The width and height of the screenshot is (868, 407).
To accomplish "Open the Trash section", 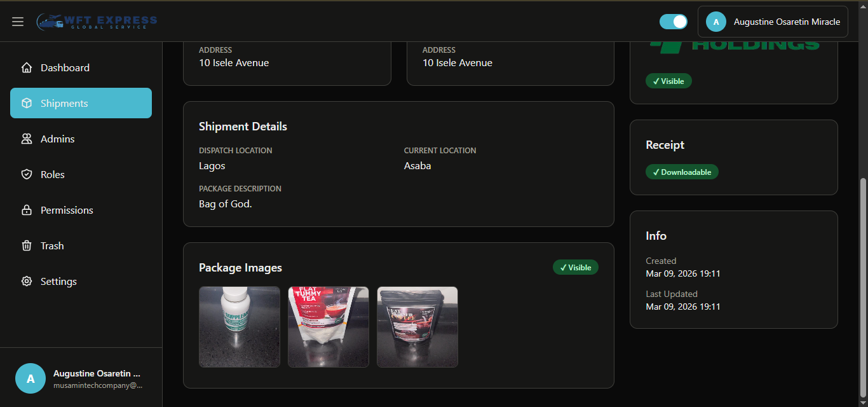I will coord(52,245).
